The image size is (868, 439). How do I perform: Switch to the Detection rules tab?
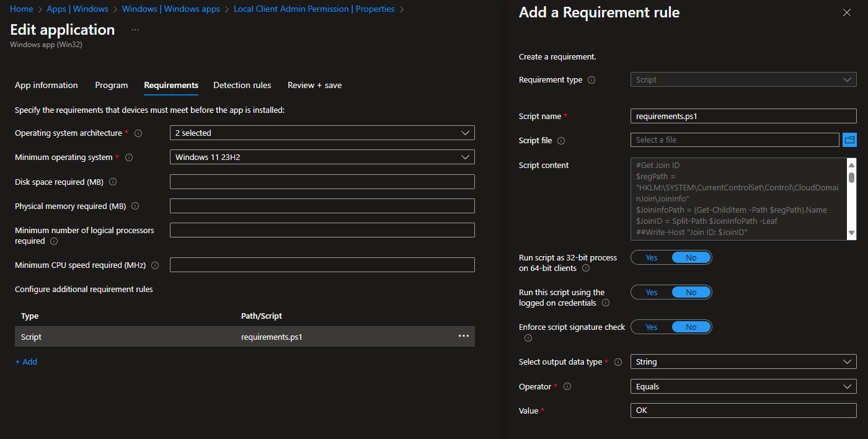pos(242,85)
